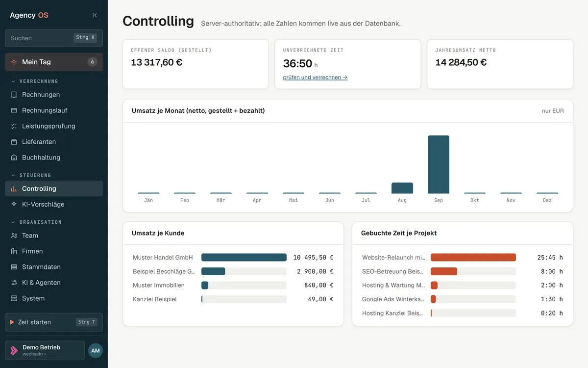The width and height of the screenshot is (588, 368).
Task: Click the Jahresumsatz netto value 14 284,50 €
Action: [x=461, y=62]
